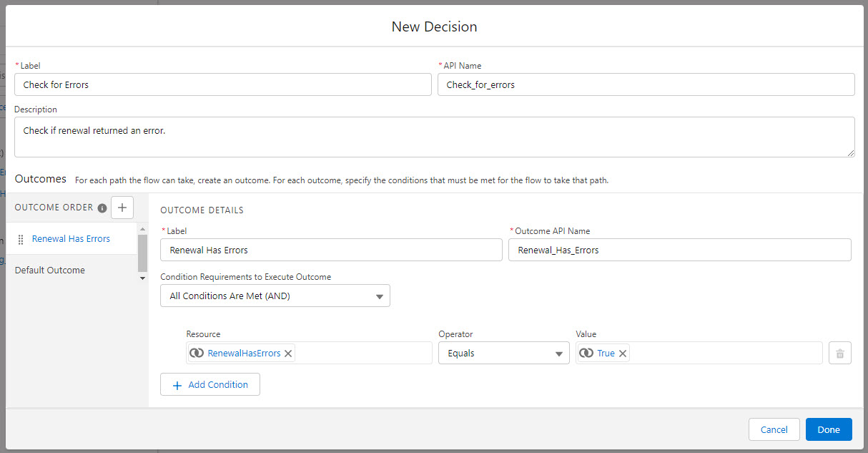Remove the RenewalHasErrors resource pill

tap(288, 354)
